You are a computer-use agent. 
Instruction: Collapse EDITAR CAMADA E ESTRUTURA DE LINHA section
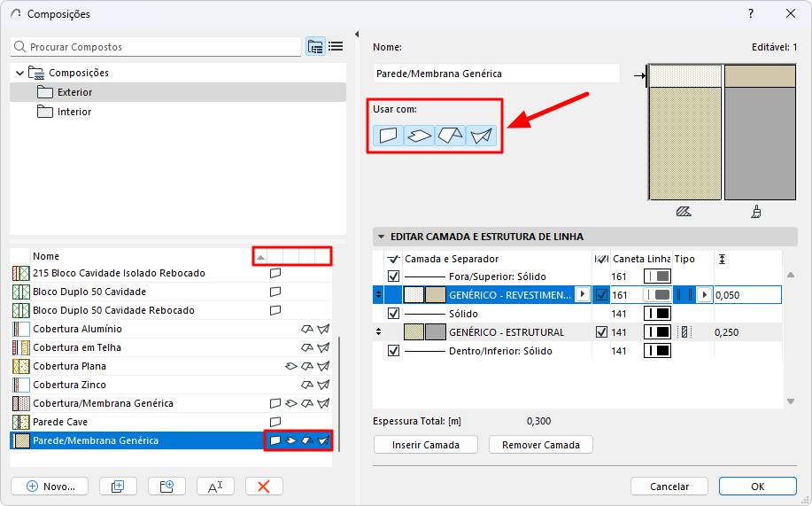click(381, 237)
